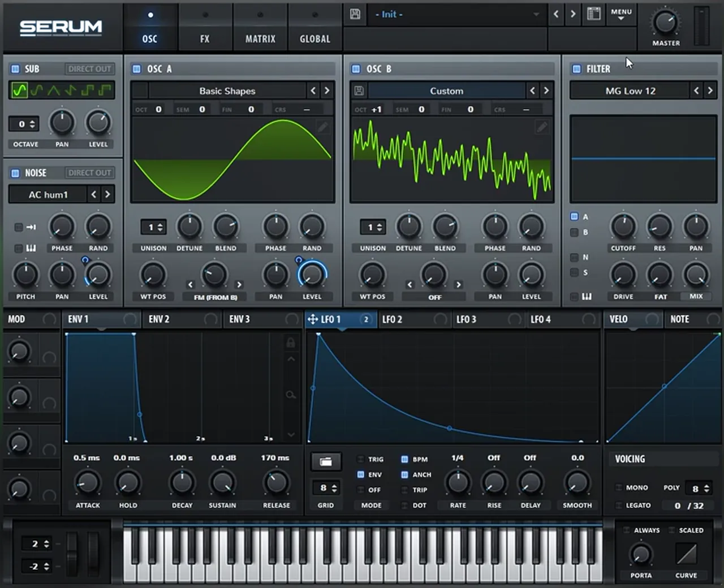The width and height of the screenshot is (724, 588).
Task: Toggle the NOISE oscillator on/off
Action: (15, 173)
